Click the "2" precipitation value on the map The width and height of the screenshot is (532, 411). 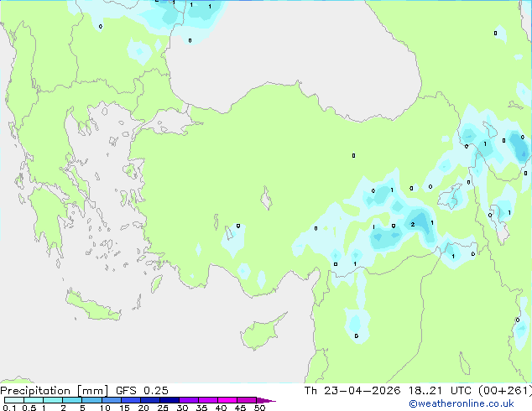click(413, 224)
